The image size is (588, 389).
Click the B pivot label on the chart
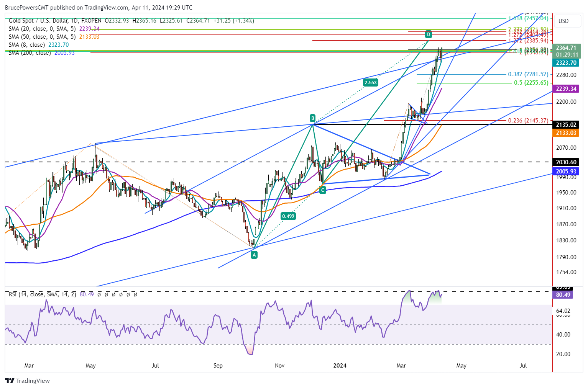pos(313,118)
